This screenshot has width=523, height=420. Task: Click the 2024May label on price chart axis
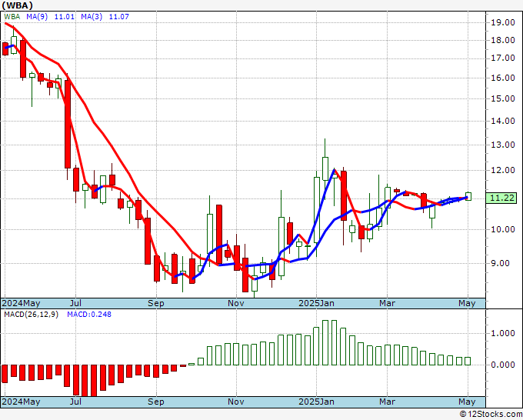click(21, 303)
